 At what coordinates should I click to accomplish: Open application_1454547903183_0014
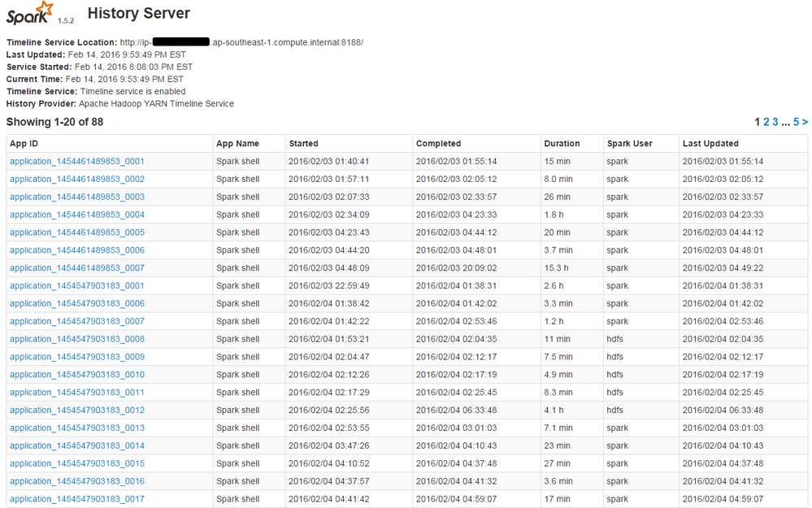[76, 446]
